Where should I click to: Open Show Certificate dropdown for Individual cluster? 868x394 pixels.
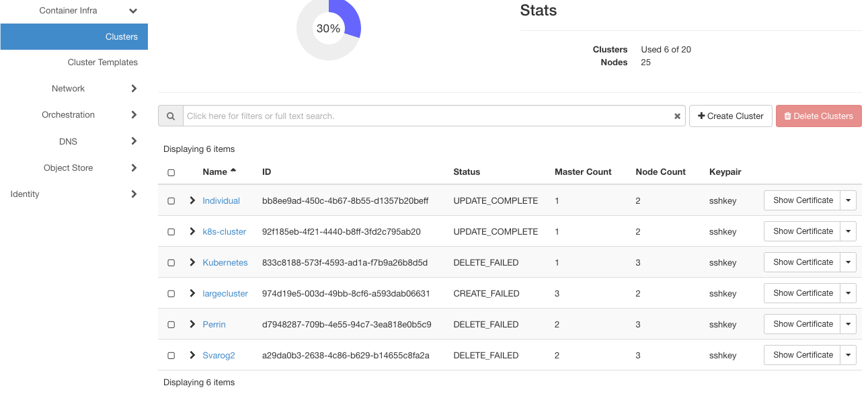pos(848,200)
